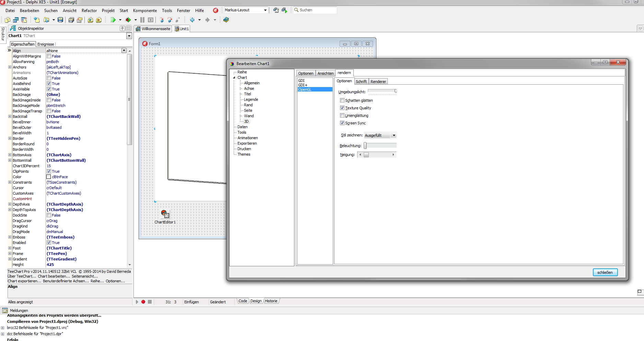Click the Save floppy disk icon

(60, 20)
